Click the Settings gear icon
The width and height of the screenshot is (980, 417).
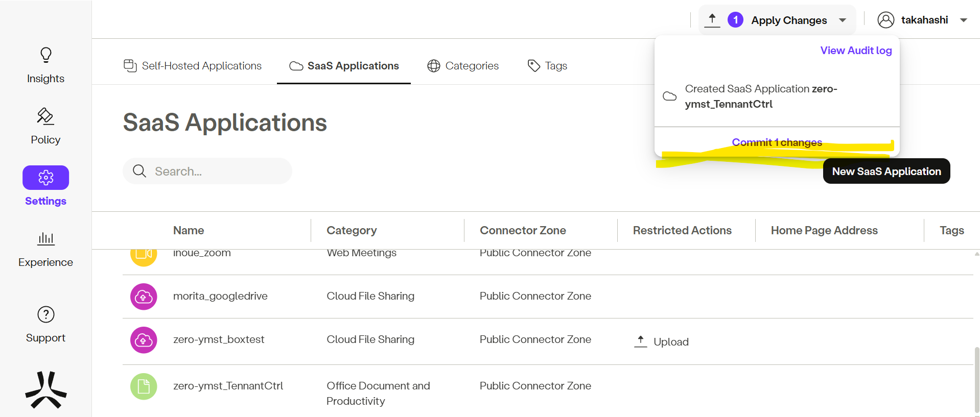click(45, 178)
